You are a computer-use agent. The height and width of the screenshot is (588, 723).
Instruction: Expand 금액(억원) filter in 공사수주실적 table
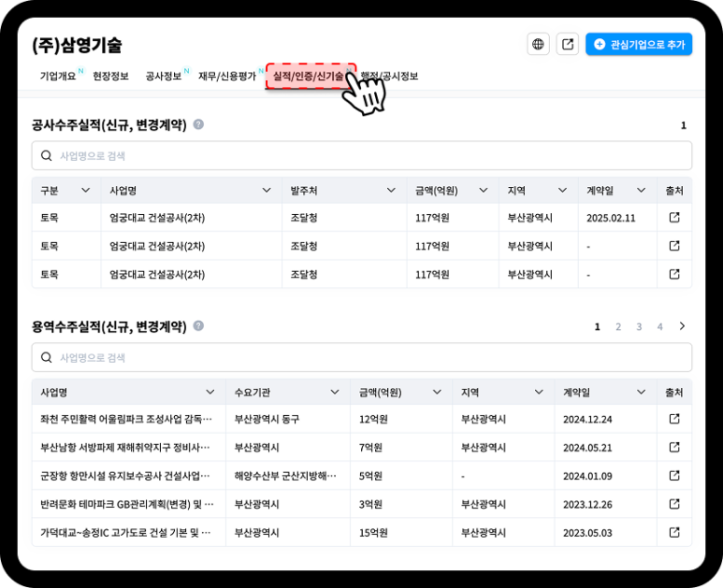point(484,190)
